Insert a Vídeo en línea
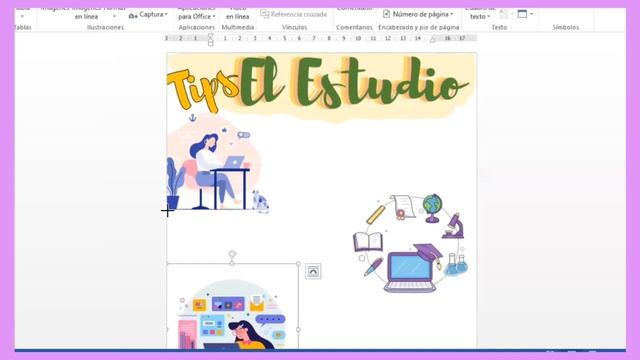 (238, 14)
